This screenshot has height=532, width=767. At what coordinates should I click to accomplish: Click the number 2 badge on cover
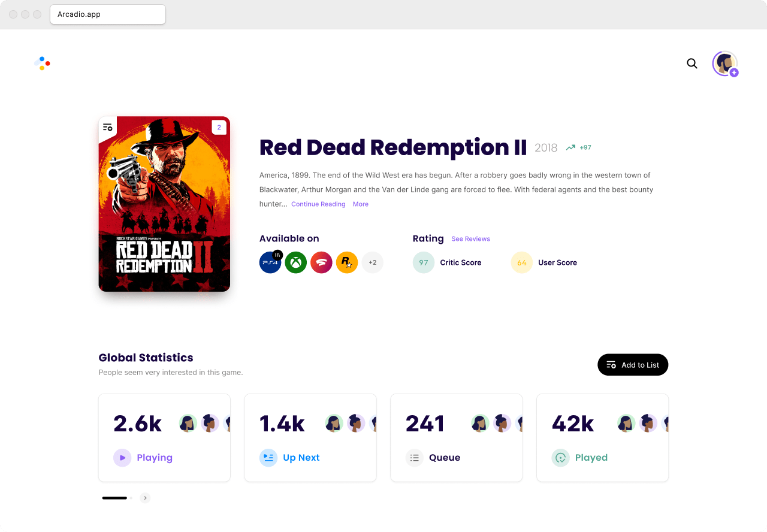pyautogui.click(x=219, y=127)
